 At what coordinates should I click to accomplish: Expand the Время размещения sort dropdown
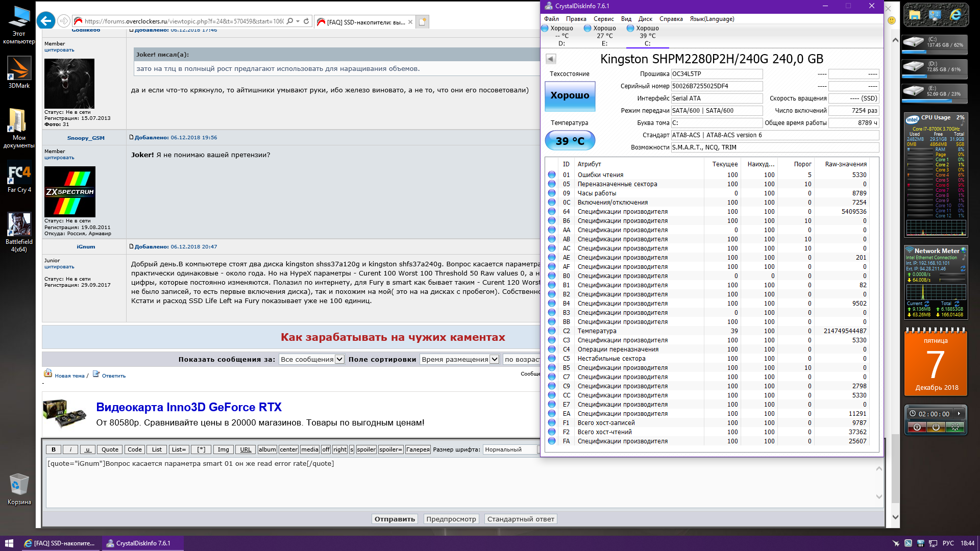pyautogui.click(x=459, y=359)
